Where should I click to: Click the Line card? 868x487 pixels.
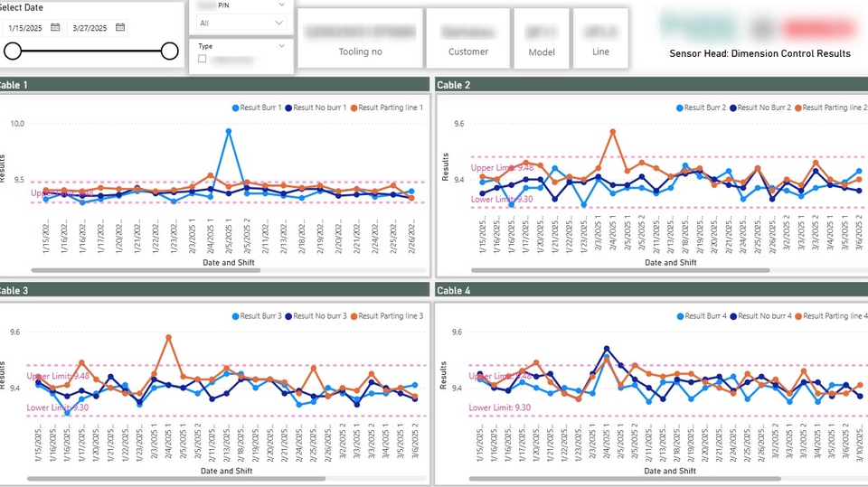[x=600, y=38]
